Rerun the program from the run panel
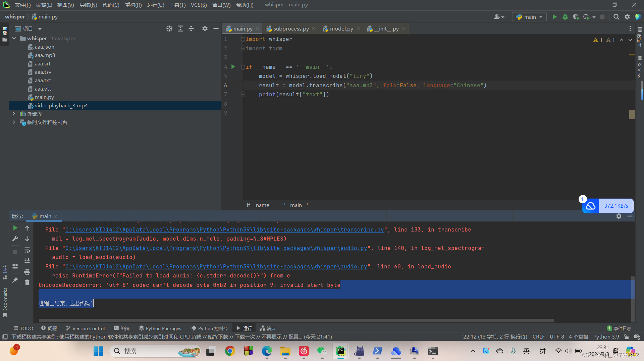Viewport: 644px width, 361px height. pyautogui.click(x=15, y=228)
